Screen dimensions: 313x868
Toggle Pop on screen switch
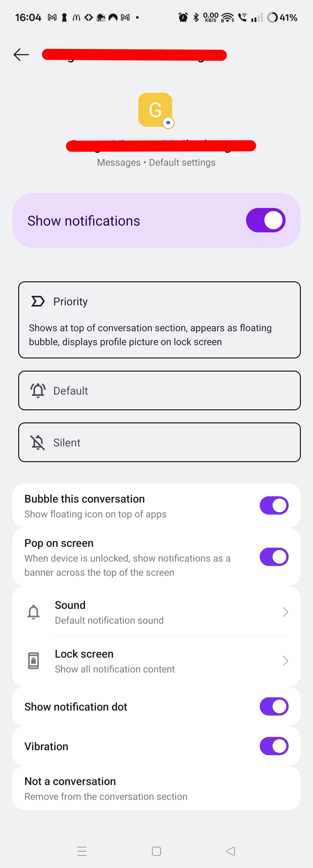point(274,557)
